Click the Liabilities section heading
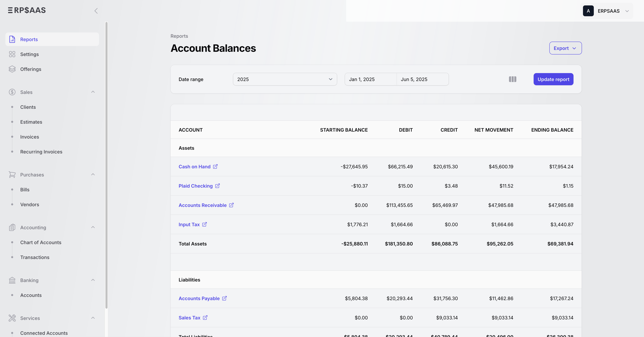Viewport: 644px width, 337px height. coord(189,280)
